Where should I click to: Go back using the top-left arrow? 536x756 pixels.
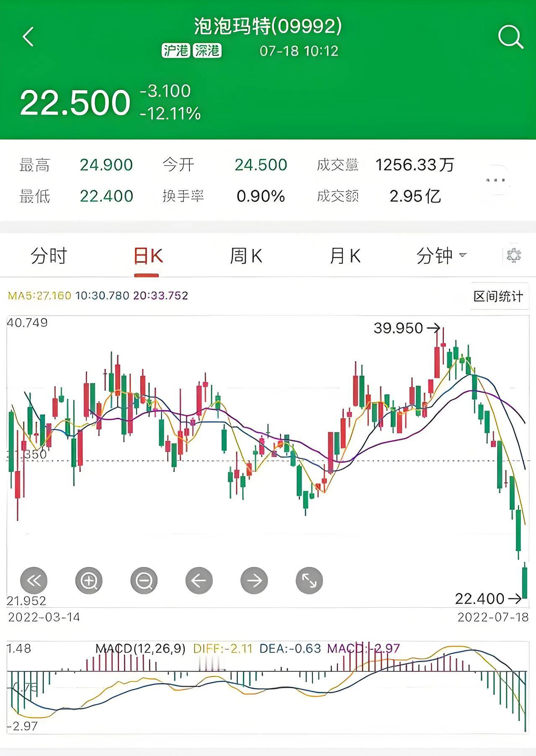tap(28, 37)
